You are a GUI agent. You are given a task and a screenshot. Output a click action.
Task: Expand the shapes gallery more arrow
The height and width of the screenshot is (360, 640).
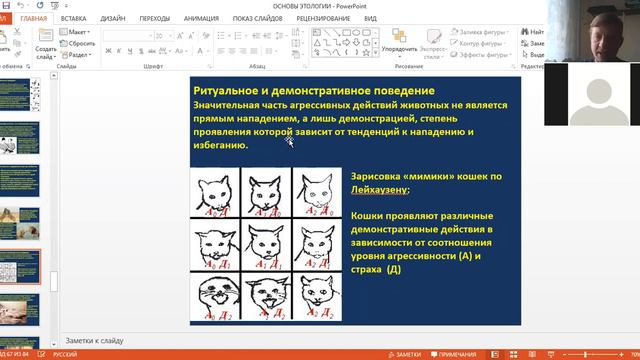[x=376, y=52]
